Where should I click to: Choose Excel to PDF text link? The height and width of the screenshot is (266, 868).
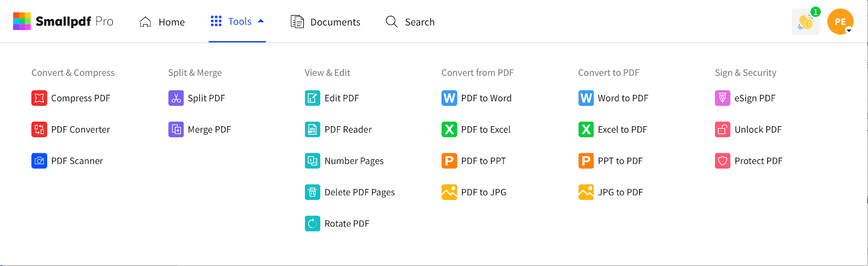point(623,129)
